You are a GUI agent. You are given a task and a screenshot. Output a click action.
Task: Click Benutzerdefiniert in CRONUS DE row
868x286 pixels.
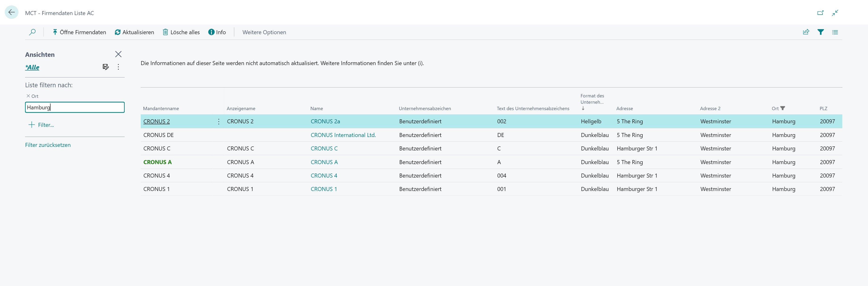(420, 135)
